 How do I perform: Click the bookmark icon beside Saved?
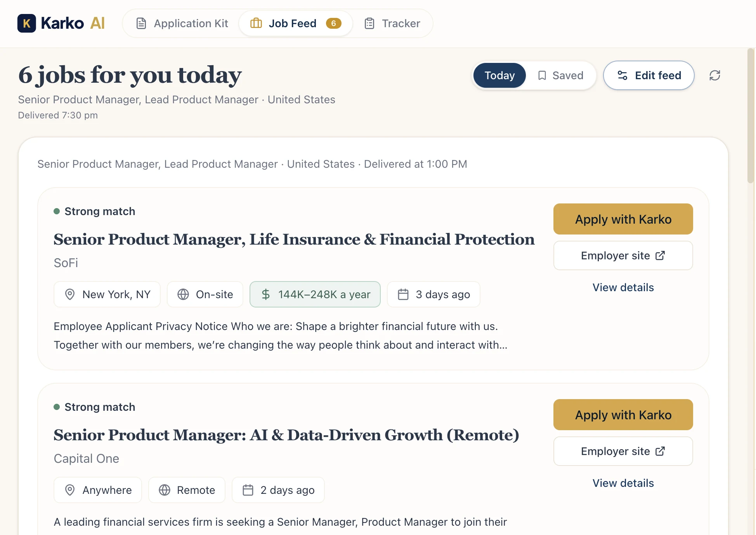pos(543,75)
